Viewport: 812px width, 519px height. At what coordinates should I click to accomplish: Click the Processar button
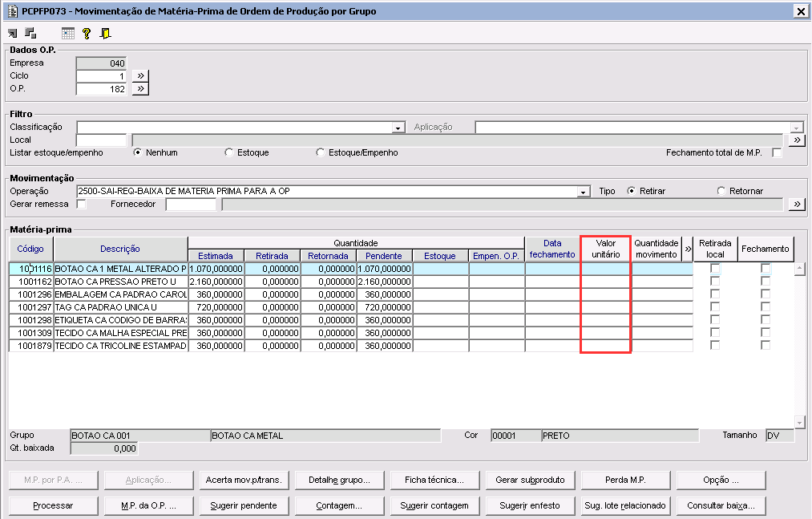(x=54, y=505)
